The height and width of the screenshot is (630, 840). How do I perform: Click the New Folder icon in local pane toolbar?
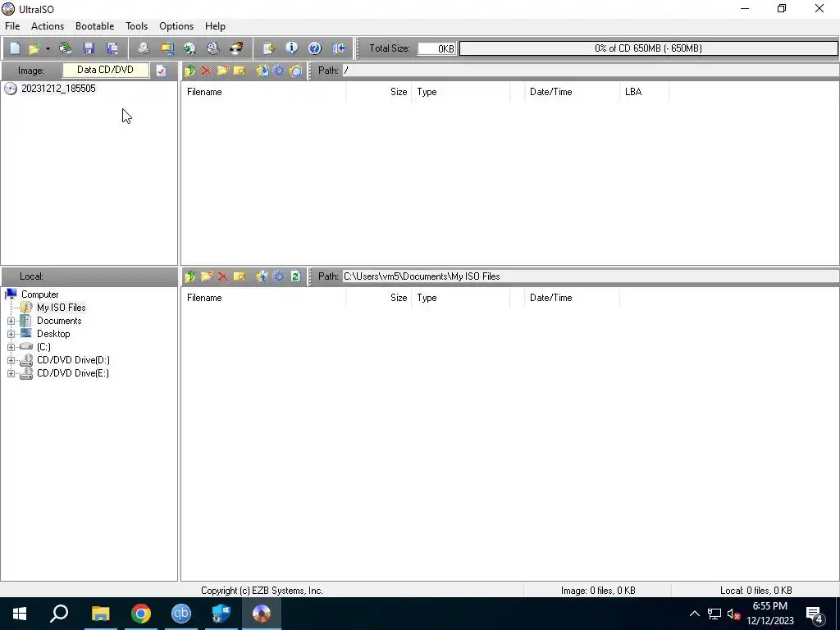206,276
